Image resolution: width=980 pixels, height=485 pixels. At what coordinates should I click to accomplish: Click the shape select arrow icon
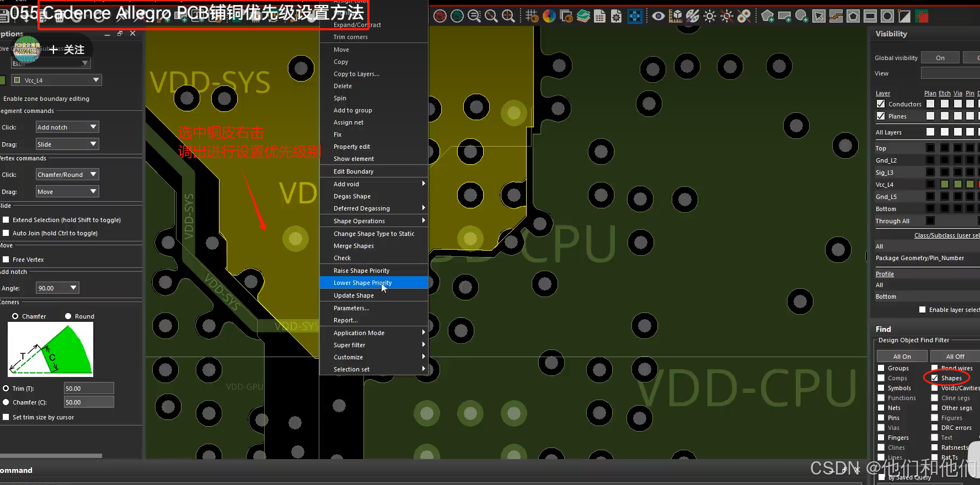(x=819, y=16)
